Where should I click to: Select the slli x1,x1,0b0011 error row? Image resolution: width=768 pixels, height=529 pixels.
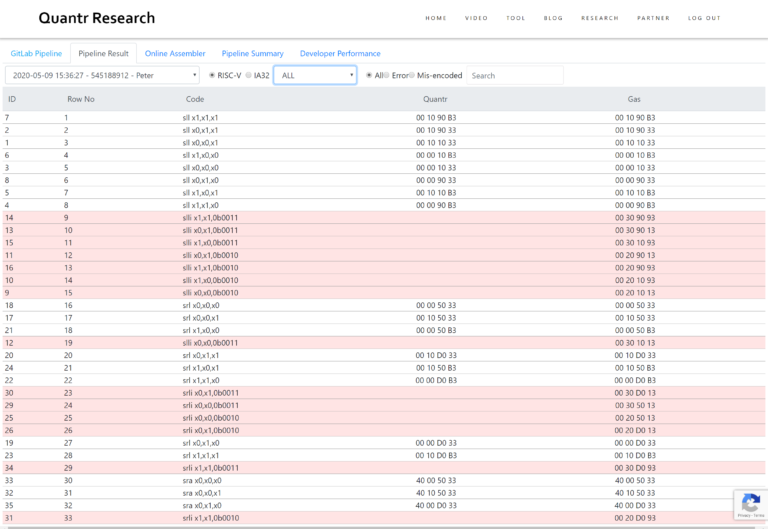(384, 218)
